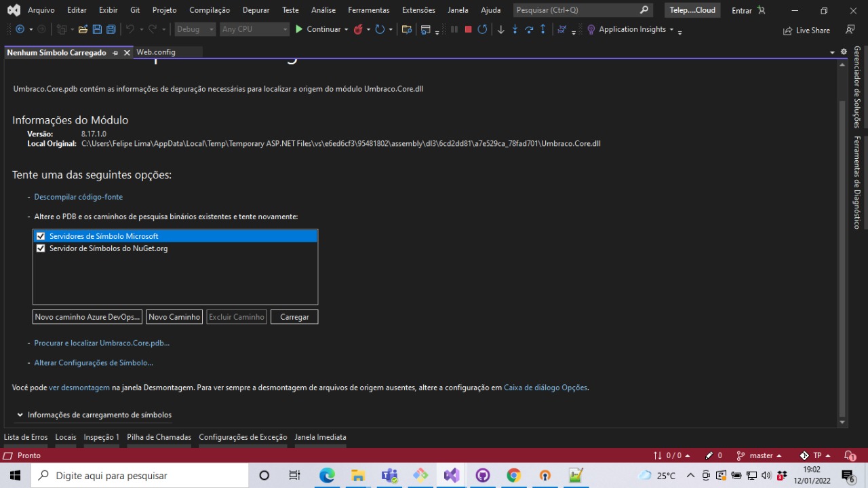Stop debugging with the red square
Image resolution: width=868 pixels, height=488 pixels.
[468, 29]
